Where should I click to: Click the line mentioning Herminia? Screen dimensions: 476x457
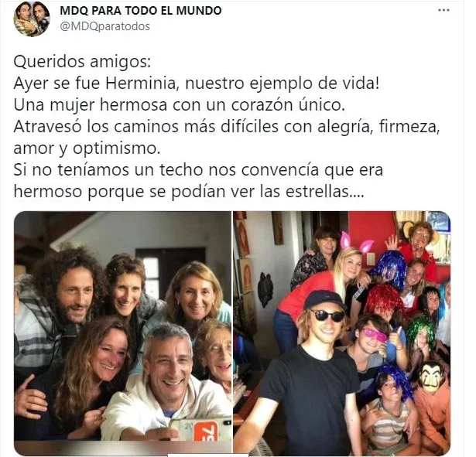[197, 84]
